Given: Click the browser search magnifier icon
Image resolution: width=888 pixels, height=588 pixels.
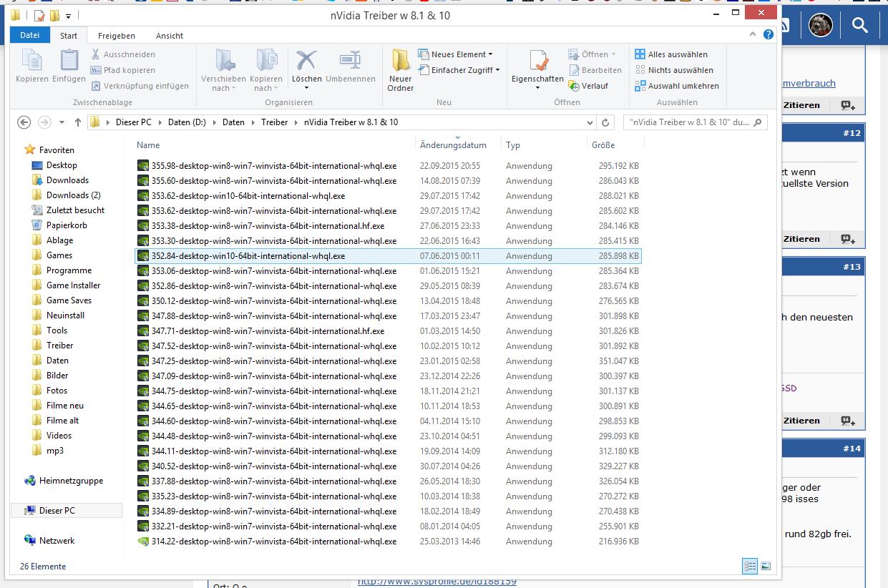Looking at the screenshot, I should [x=860, y=26].
